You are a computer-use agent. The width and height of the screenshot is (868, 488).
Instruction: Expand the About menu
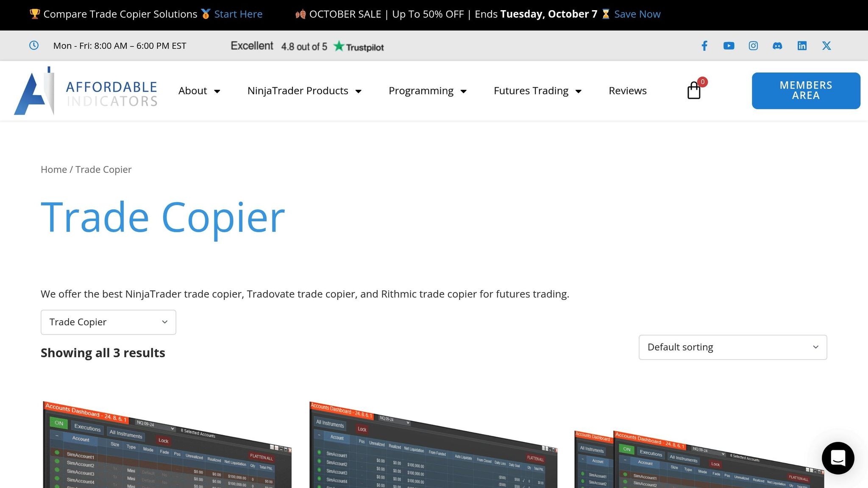coord(199,91)
